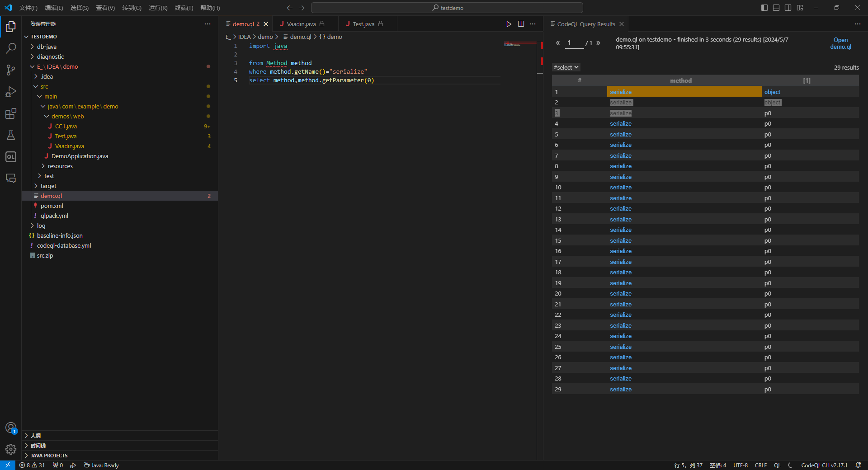Open Run and Debug view

coord(11,92)
